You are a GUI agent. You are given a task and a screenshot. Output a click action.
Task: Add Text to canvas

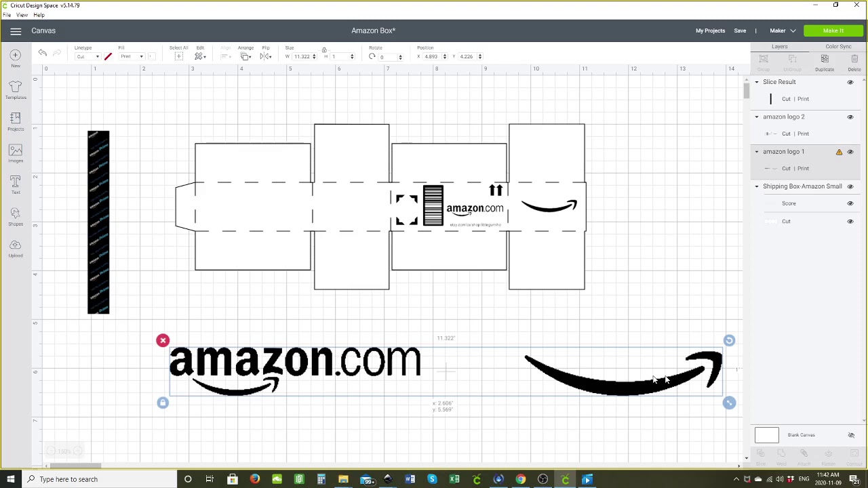point(16,184)
